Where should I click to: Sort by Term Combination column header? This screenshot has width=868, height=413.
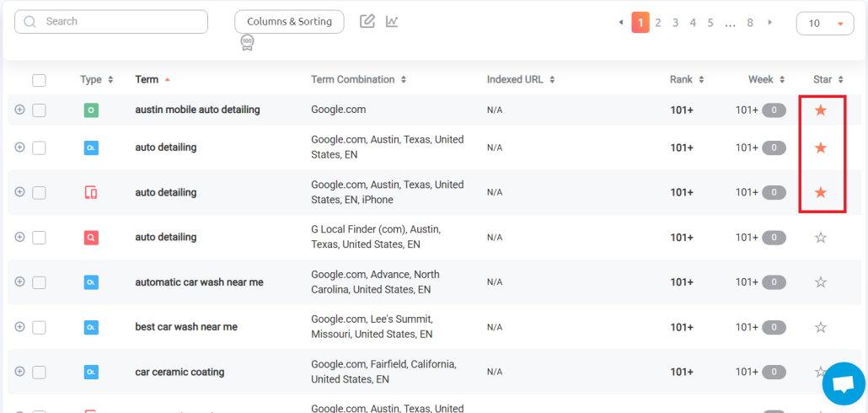[x=359, y=80]
